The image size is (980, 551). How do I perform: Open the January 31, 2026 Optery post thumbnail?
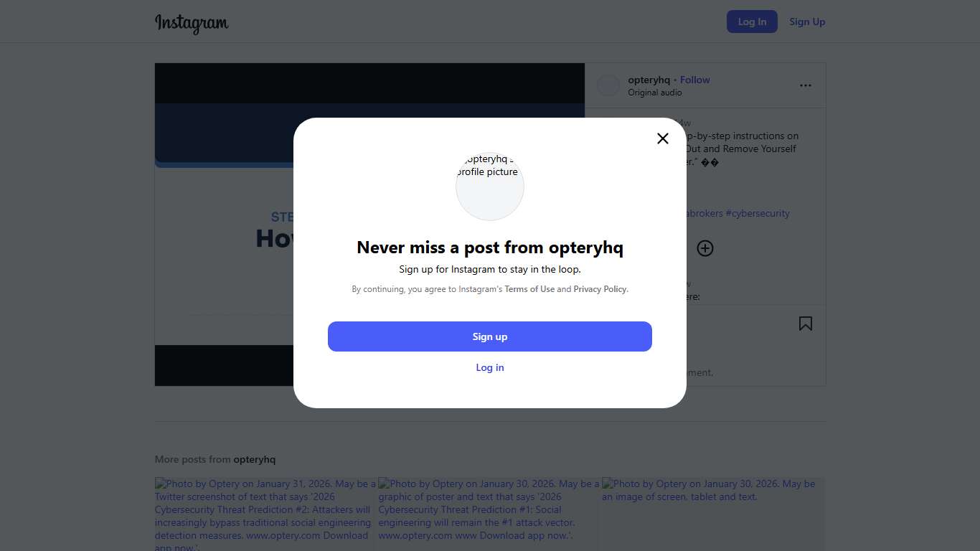[x=265, y=514]
